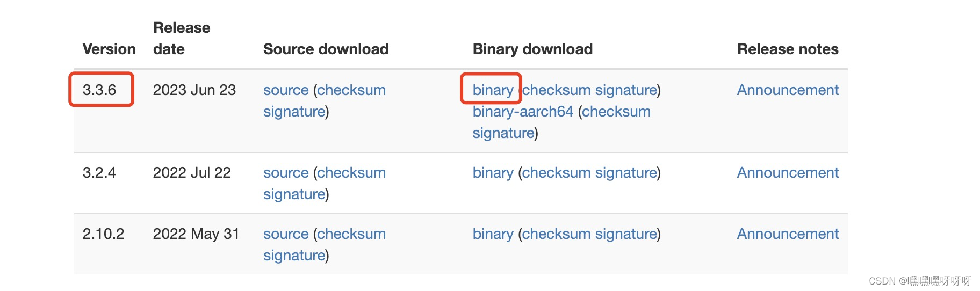This screenshot has height=291, width=980.
Task: Click the 2.10.2 source signature link
Action: tap(294, 256)
